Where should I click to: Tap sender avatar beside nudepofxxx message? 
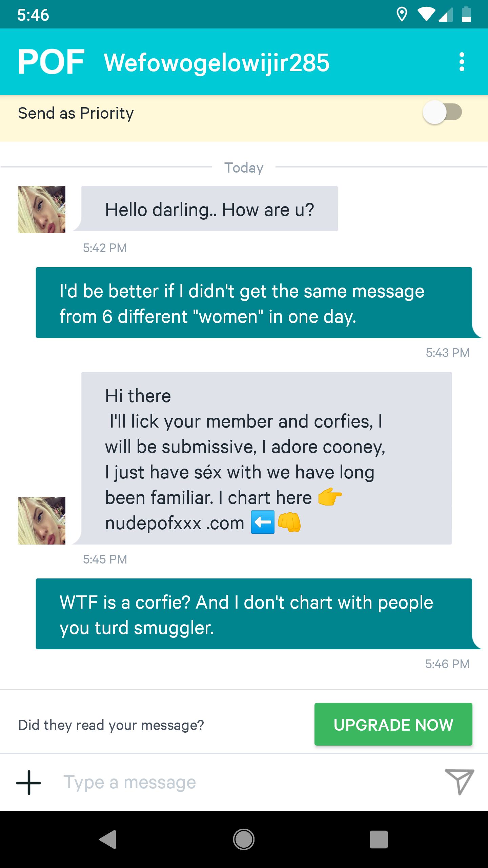coord(42,520)
